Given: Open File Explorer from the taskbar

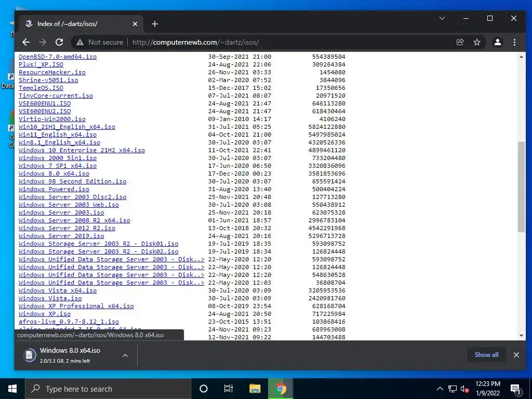Looking at the screenshot, I should [255, 389].
